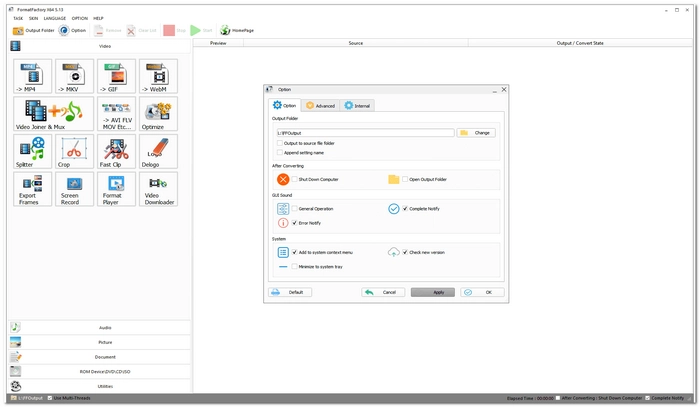Enable General Operation sound checkbox
The height and width of the screenshot is (407, 700).
click(295, 208)
